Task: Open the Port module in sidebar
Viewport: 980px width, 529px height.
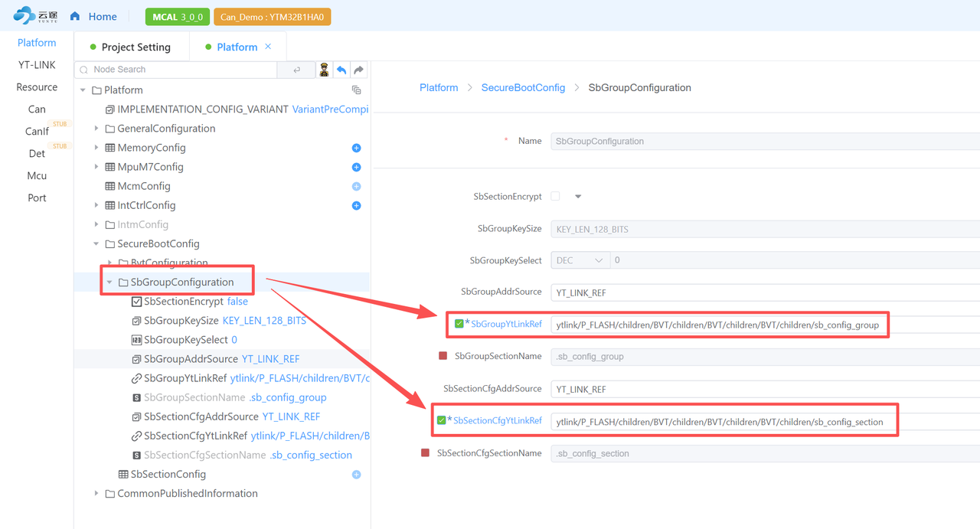Action: 37,198
